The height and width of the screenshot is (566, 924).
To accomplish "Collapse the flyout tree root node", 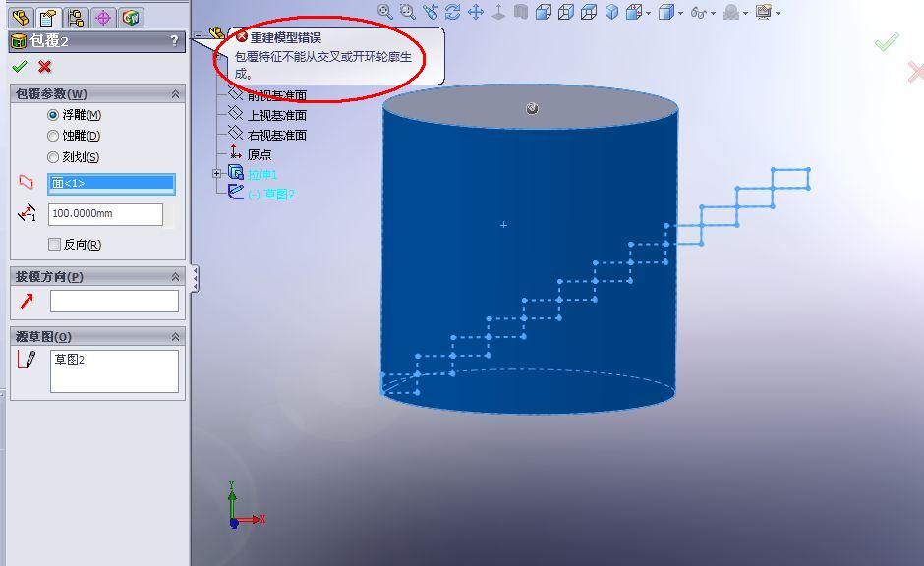I will 199,34.
